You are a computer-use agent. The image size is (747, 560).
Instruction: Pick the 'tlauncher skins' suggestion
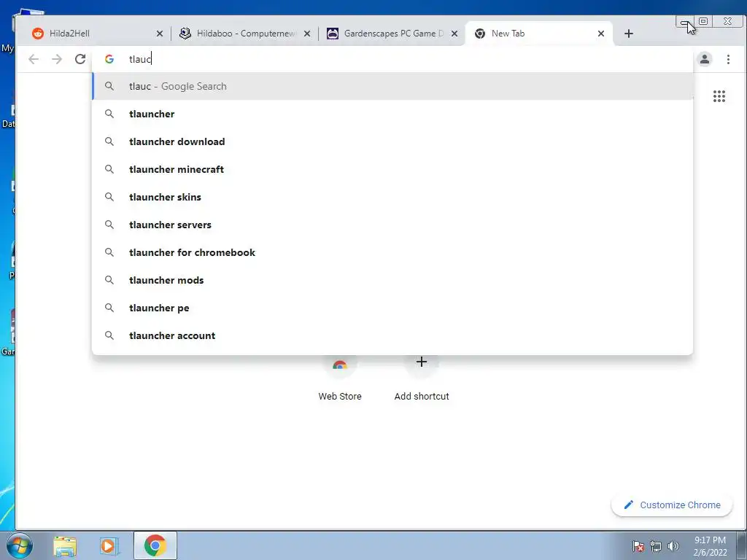pos(392,197)
